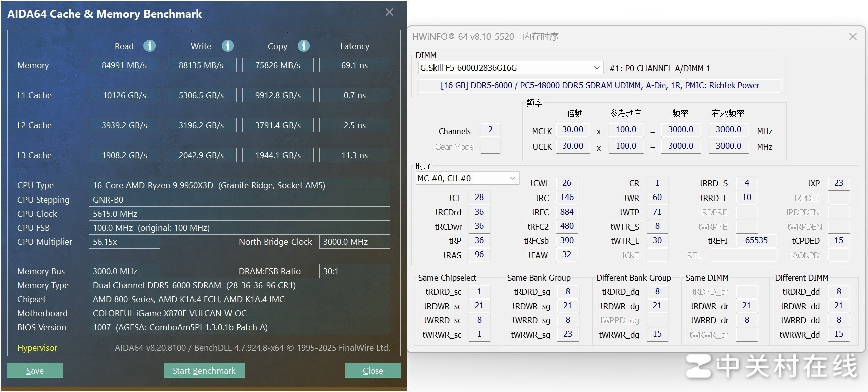The image size is (868, 392).
Task: Click the tRFCsb value 390
Action: [567, 240]
